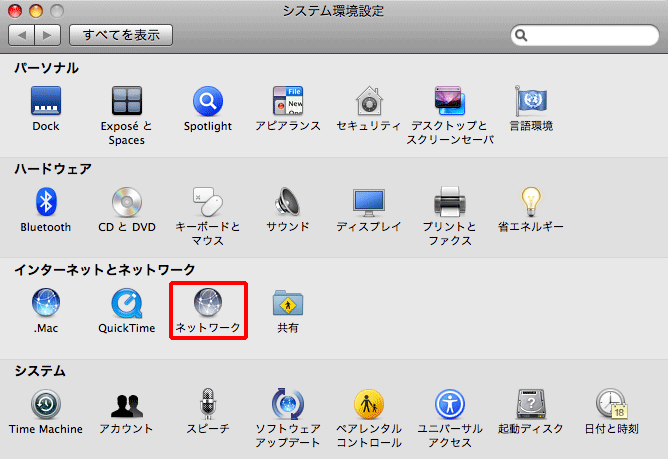Open the Dock preferences pane
This screenshot has height=459, width=668.
(46, 101)
